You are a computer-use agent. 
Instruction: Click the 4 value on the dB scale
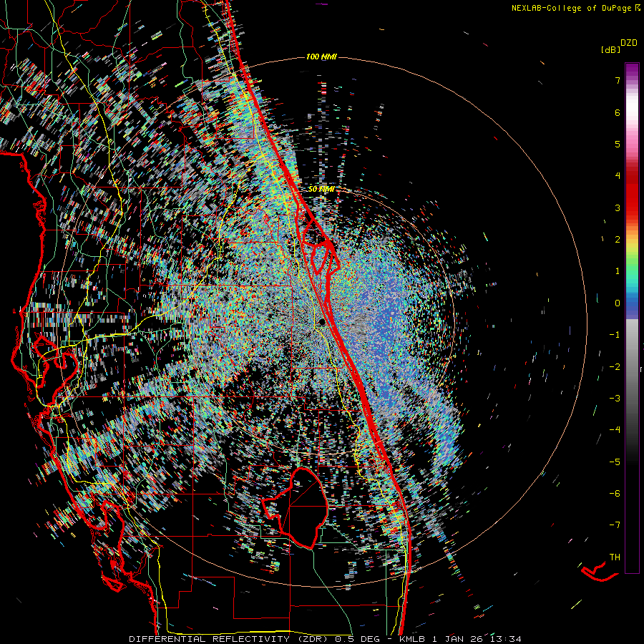pyautogui.click(x=618, y=176)
